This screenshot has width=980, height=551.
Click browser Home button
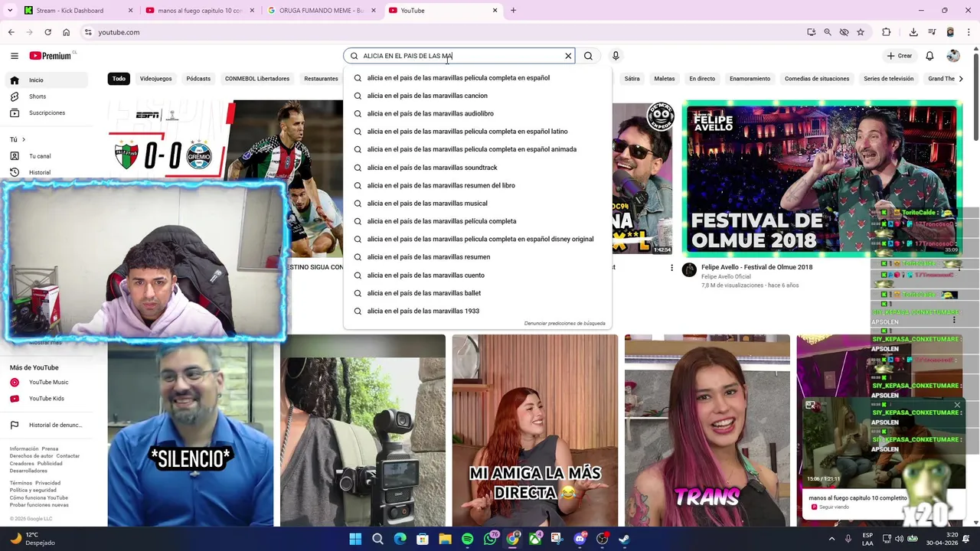(x=66, y=32)
